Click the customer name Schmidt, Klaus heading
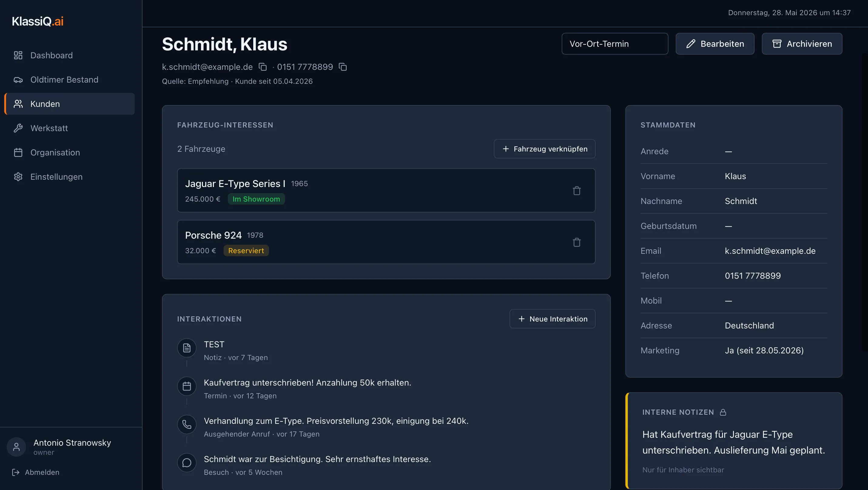 (x=224, y=44)
